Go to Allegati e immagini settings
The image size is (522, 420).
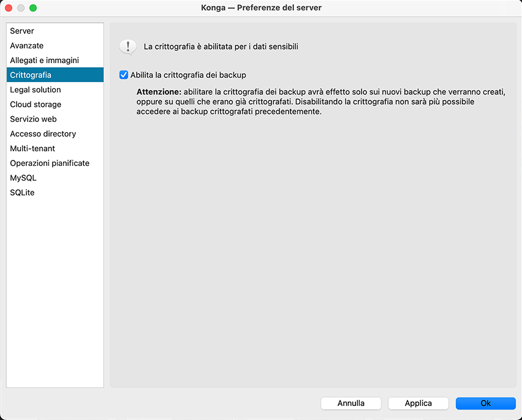point(44,60)
